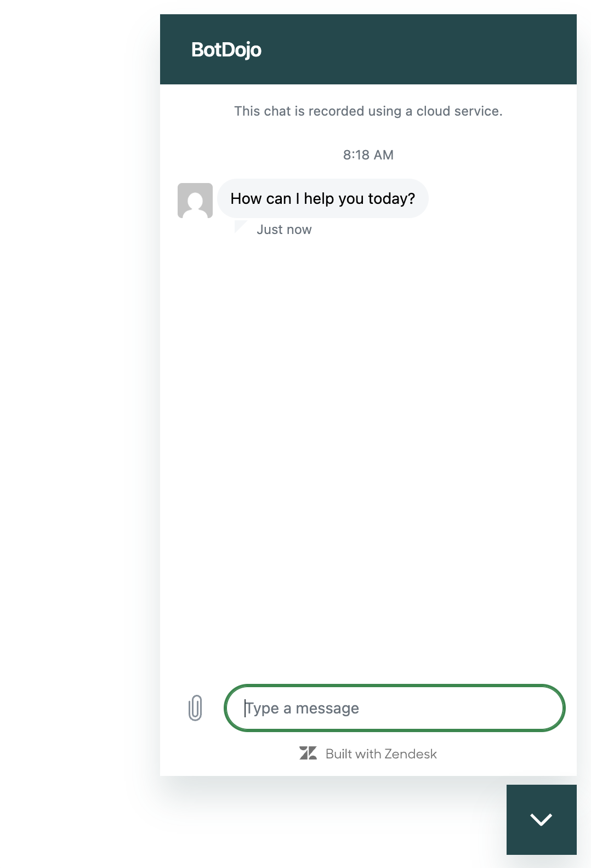Viewport: 591px width, 868px height.
Task: Select the chat is recorded notice text
Action: pyautogui.click(x=368, y=111)
